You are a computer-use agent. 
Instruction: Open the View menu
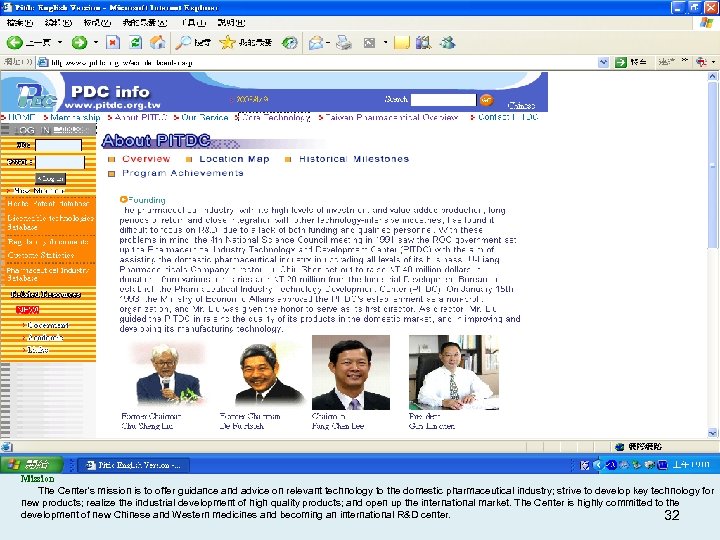[x=97, y=22]
